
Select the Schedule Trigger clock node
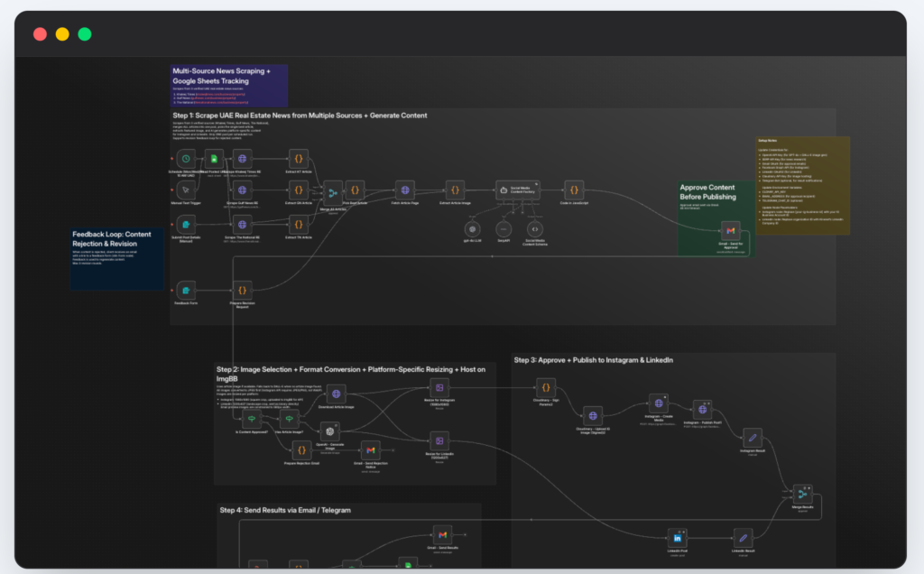click(184, 158)
